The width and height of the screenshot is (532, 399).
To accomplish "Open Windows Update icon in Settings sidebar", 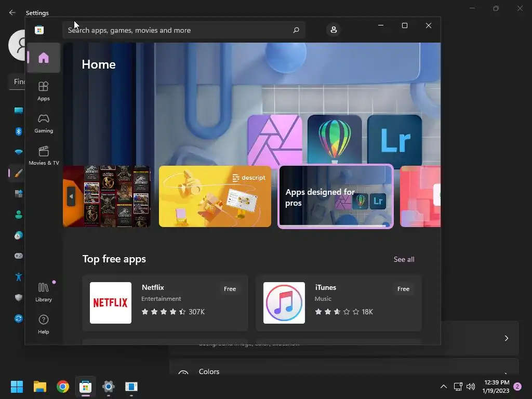I will click(19, 318).
